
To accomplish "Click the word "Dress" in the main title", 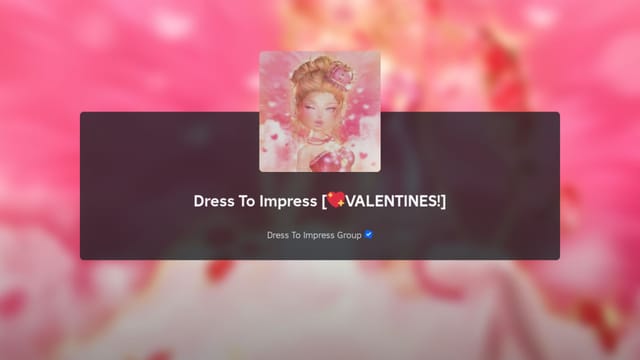I will tap(214, 201).
